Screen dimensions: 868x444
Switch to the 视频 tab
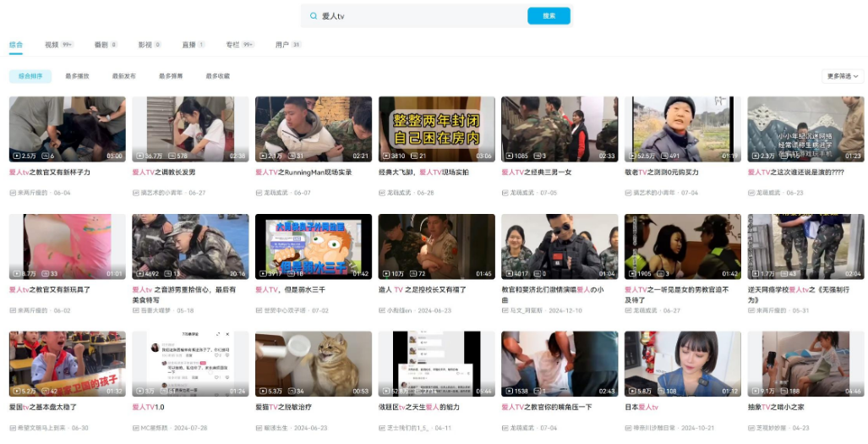click(52, 44)
